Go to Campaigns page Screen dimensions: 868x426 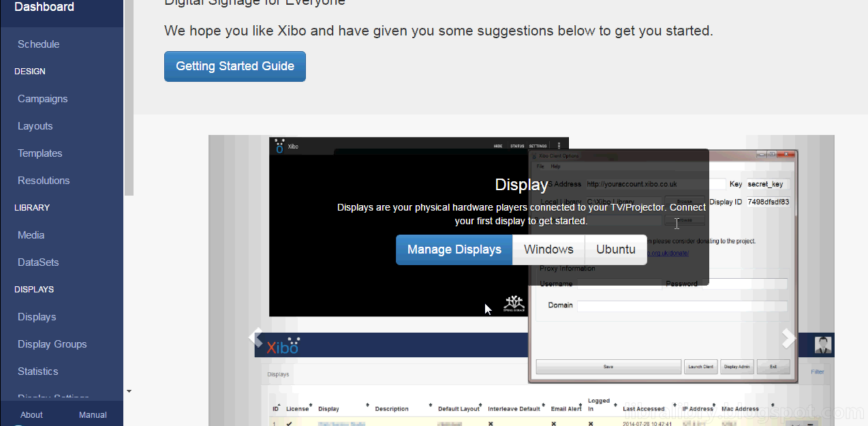[x=42, y=99]
